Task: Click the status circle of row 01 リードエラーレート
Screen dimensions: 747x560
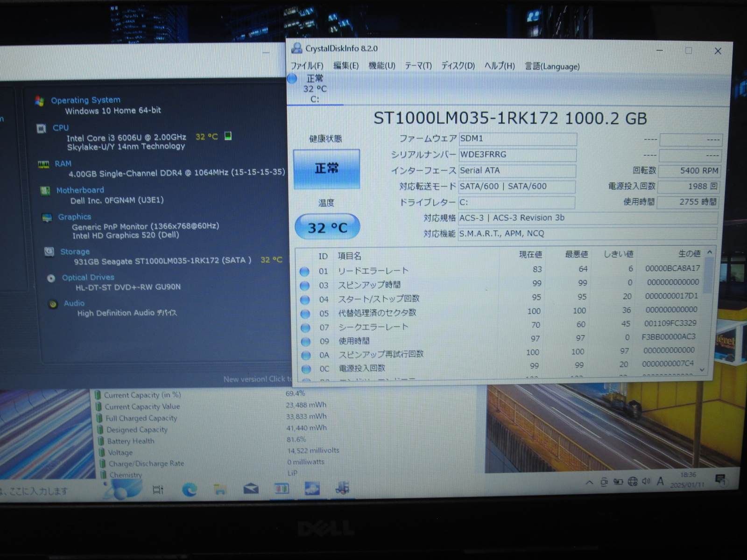Action: coord(304,271)
